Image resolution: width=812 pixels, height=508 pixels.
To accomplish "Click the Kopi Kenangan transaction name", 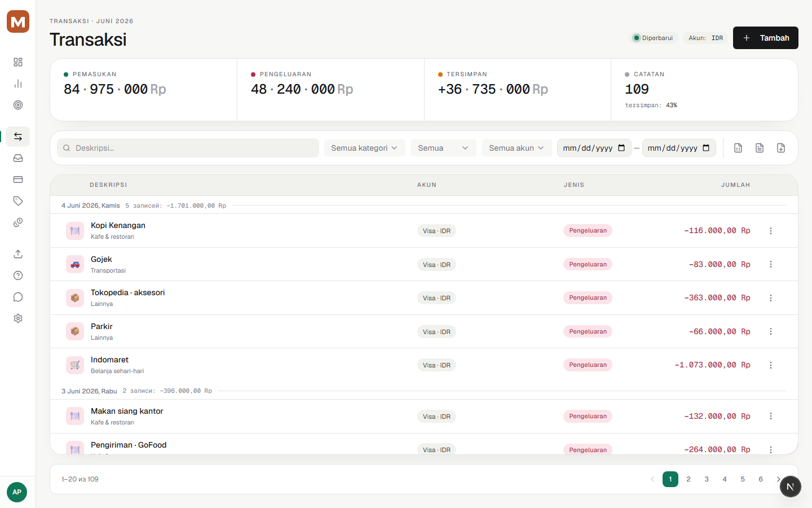I will click(x=118, y=225).
